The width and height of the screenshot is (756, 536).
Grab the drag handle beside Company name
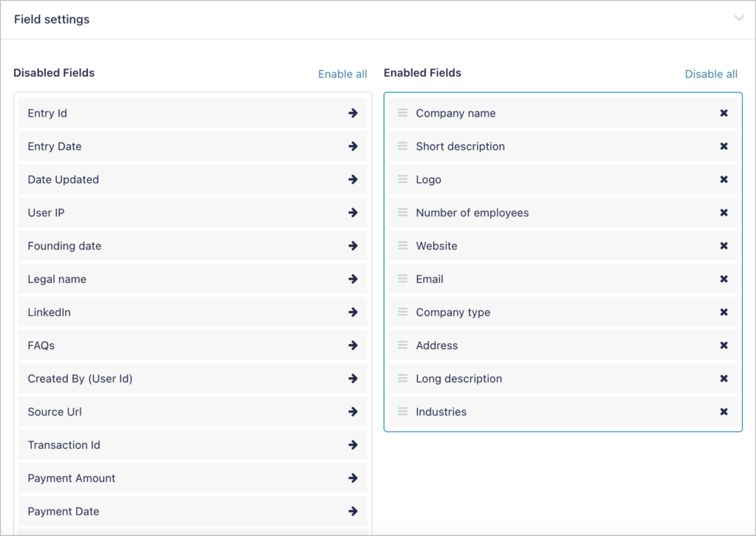point(402,112)
